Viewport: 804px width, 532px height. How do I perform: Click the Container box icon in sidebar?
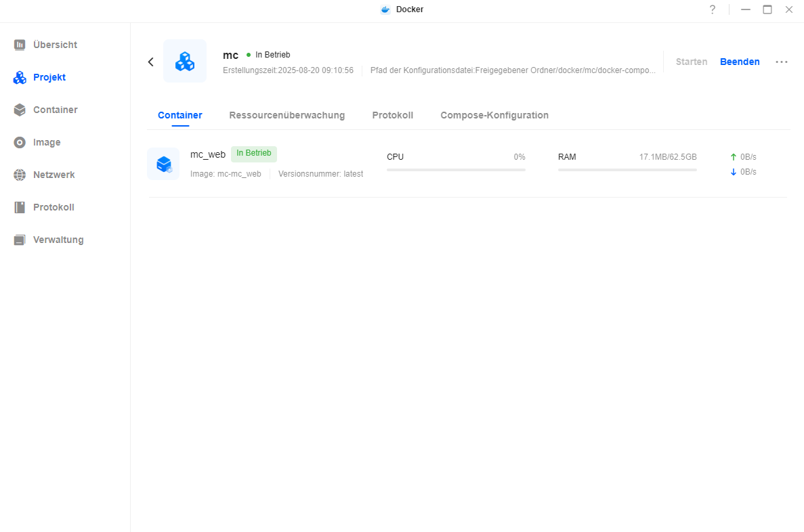coord(20,110)
